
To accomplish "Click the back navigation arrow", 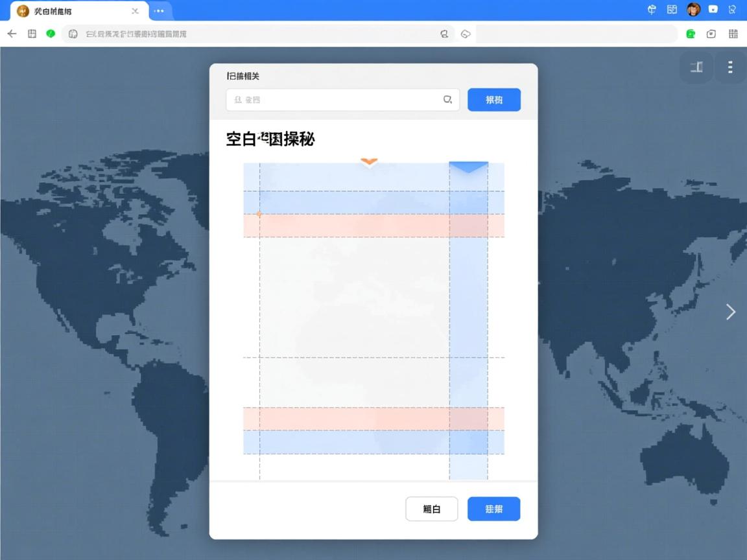I will pyautogui.click(x=12, y=34).
